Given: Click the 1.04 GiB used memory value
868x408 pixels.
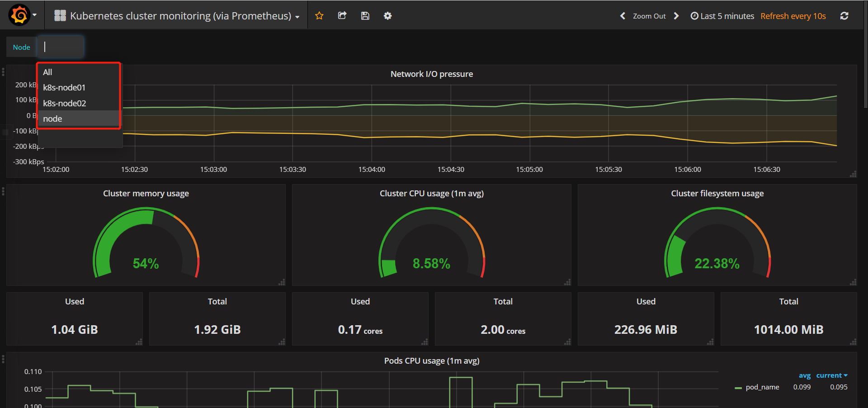Looking at the screenshot, I should (75, 329).
